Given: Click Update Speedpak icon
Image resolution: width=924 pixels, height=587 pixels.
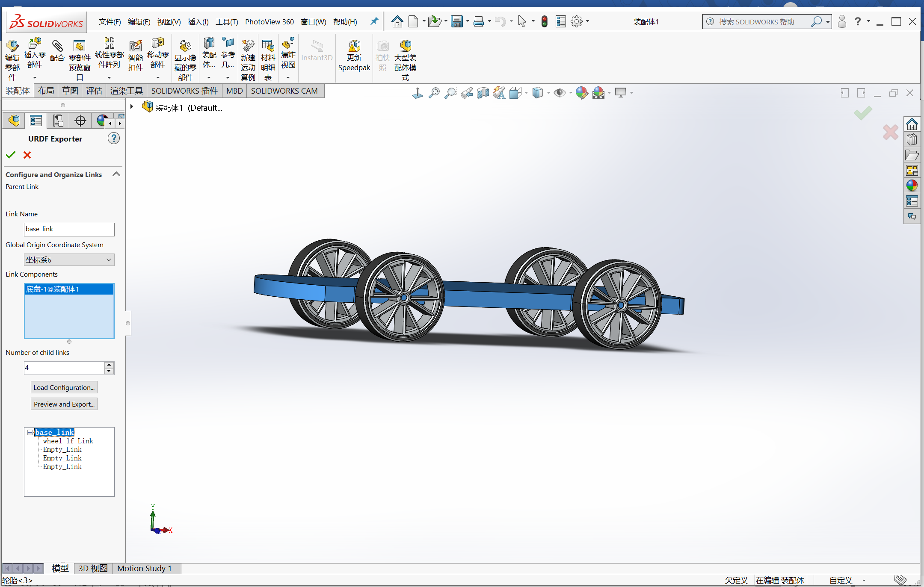Looking at the screenshot, I should pos(354,46).
